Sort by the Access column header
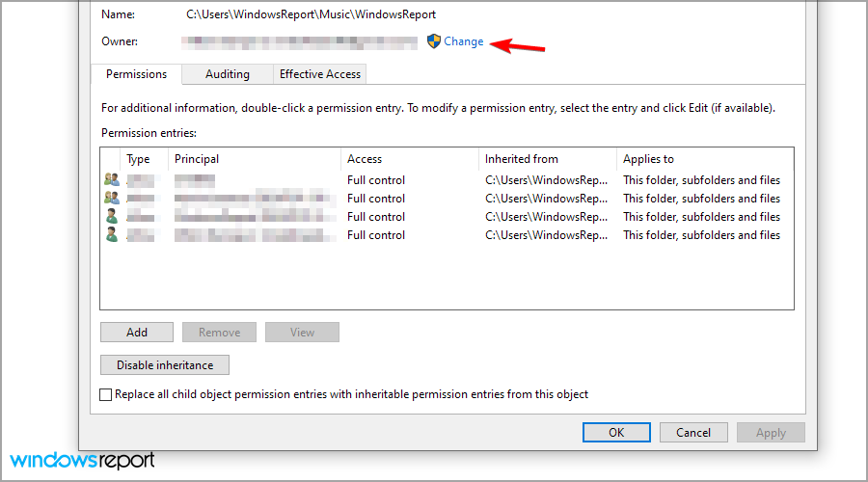 click(365, 159)
